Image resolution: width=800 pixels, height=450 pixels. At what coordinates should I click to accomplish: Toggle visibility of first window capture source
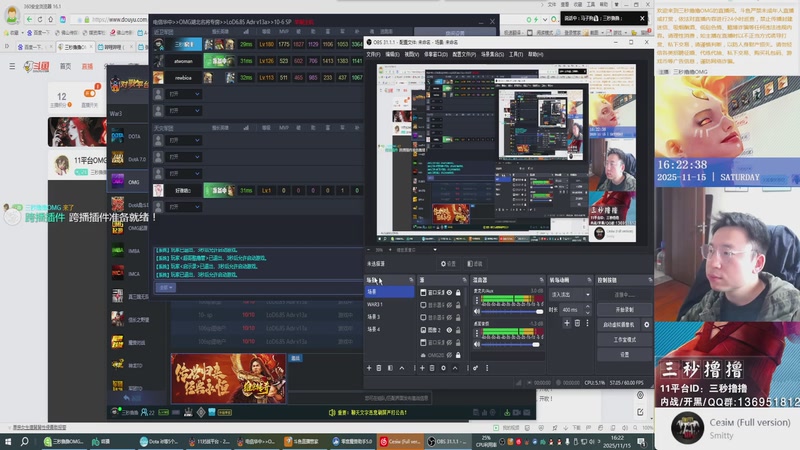click(449, 292)
